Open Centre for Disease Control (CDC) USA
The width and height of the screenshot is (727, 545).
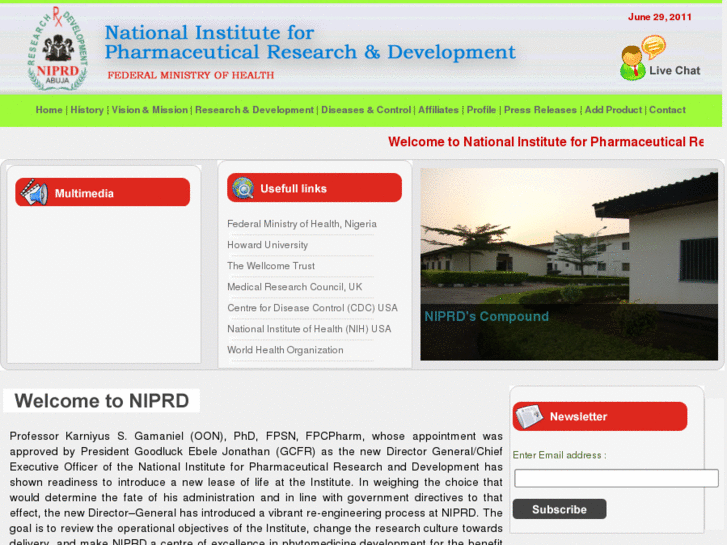pos(312,308)
